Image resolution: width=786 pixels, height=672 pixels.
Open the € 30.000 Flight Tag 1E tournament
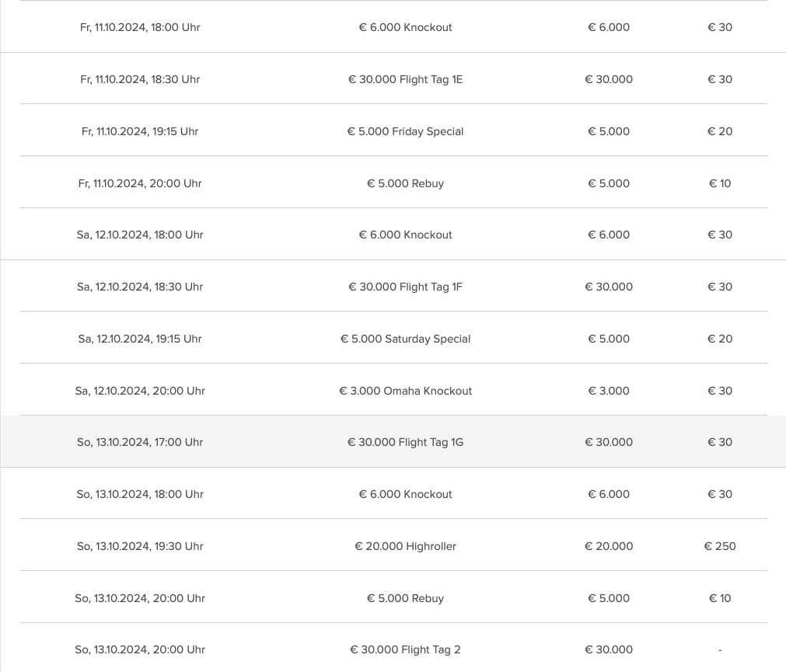click(405, 79)
